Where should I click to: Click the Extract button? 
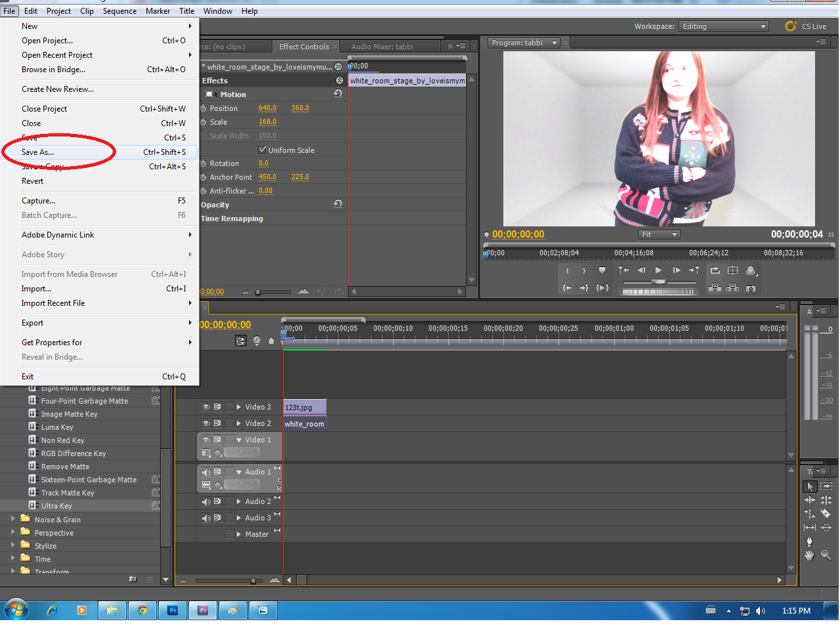(733, 288)
